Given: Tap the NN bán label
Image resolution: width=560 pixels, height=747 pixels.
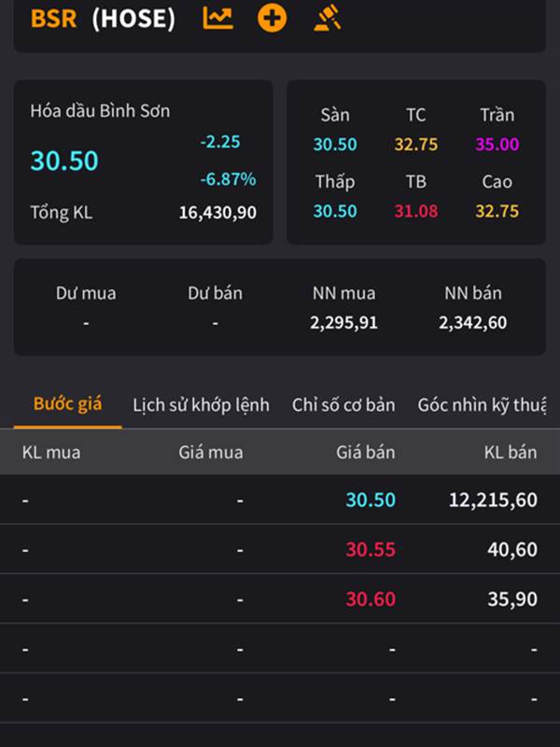Looking at the screenshot, I should [x=473, y=293].
